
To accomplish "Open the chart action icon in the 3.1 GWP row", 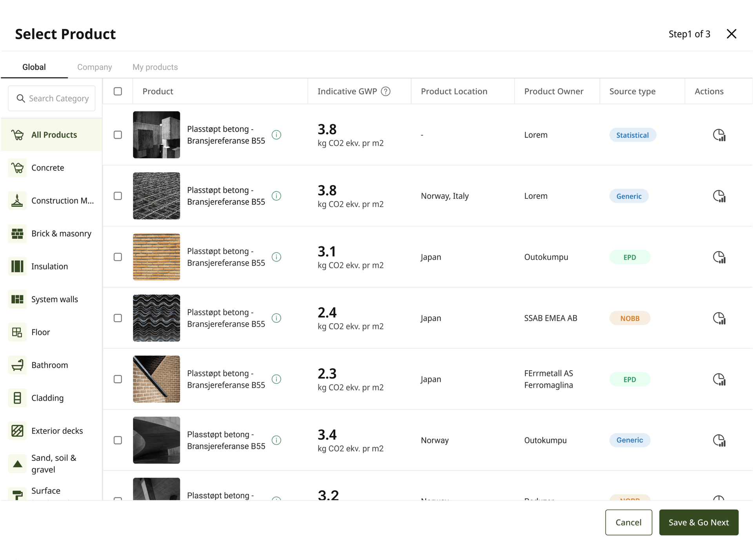I will (x=719, y=257).
